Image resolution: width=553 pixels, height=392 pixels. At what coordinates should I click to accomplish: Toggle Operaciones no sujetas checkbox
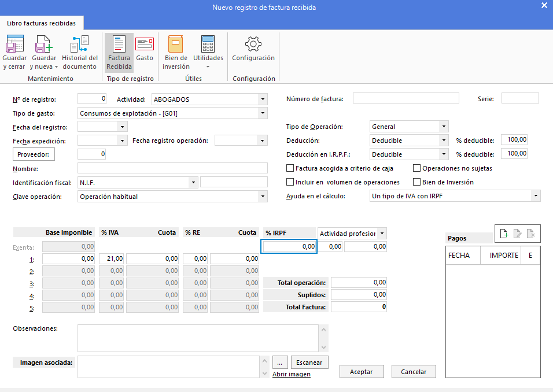(x=417, y=168)
